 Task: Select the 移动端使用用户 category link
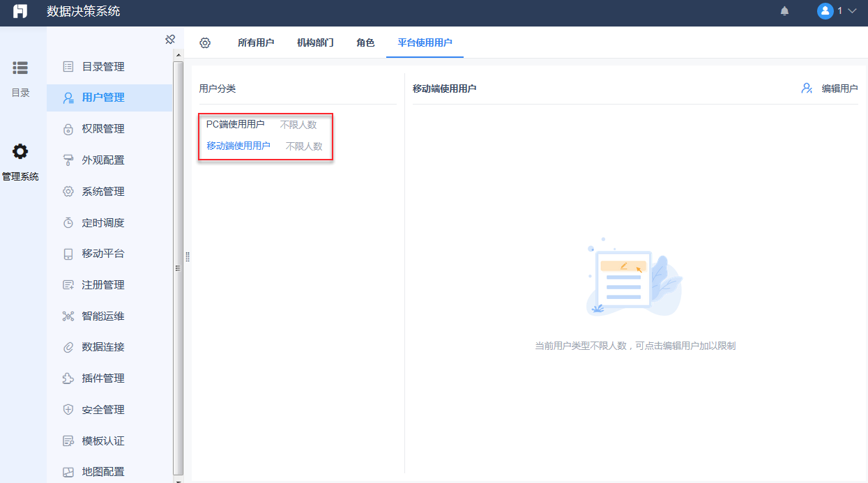[x=239, y=146]
